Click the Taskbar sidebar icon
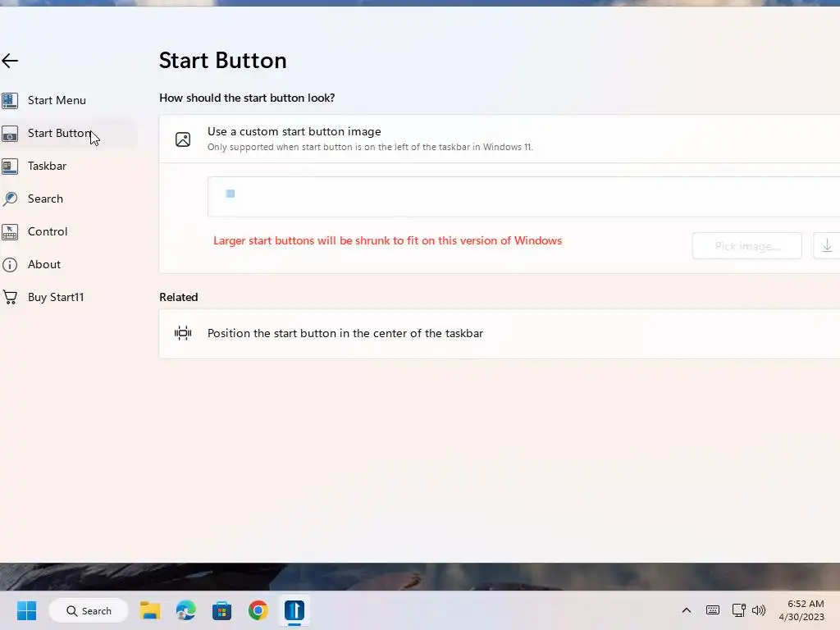The width and height of the screenshot is (840, 630). pos(10,166)
